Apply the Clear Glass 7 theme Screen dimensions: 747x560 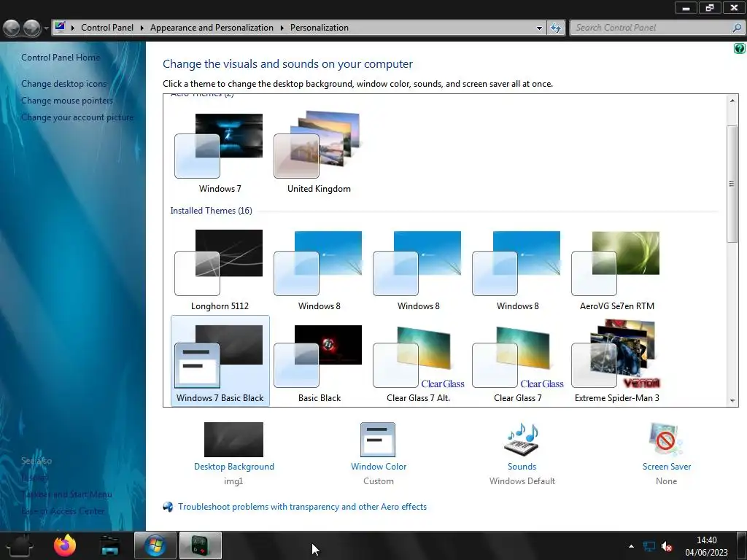(x=517, y=362)
